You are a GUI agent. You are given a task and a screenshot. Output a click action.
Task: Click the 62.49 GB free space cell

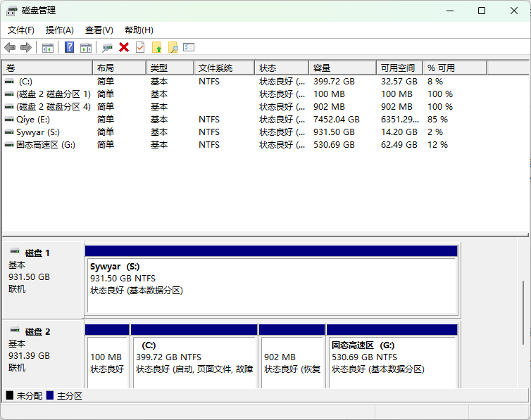[x=399, y=145]
